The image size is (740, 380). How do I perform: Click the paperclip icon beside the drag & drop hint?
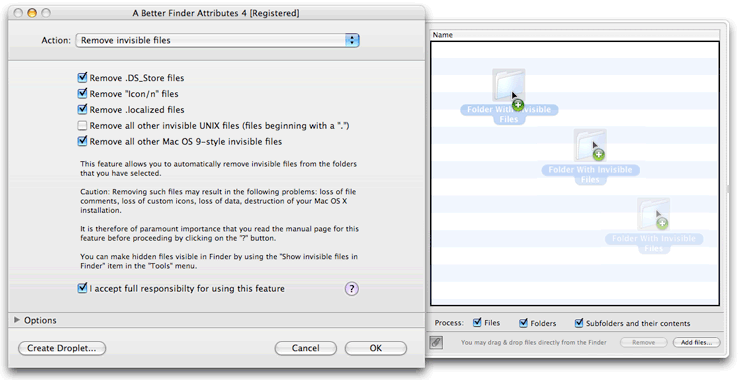437,342
